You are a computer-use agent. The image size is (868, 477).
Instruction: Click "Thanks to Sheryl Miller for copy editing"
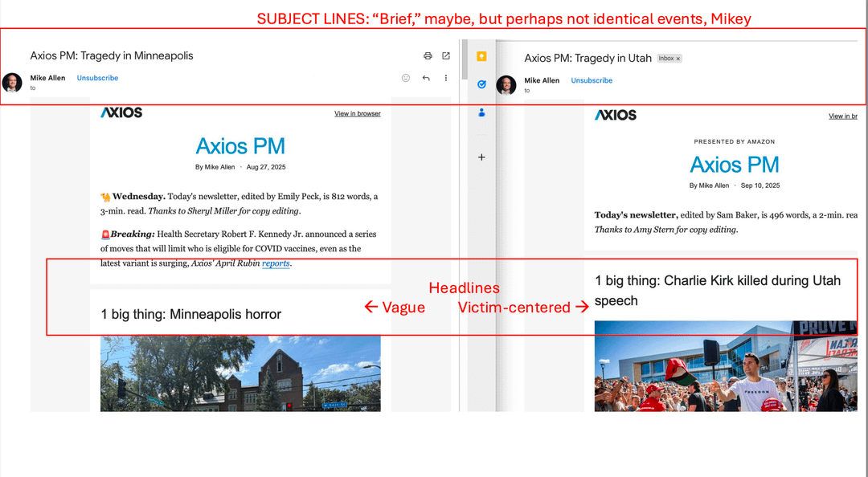click(x=223, y=211)
